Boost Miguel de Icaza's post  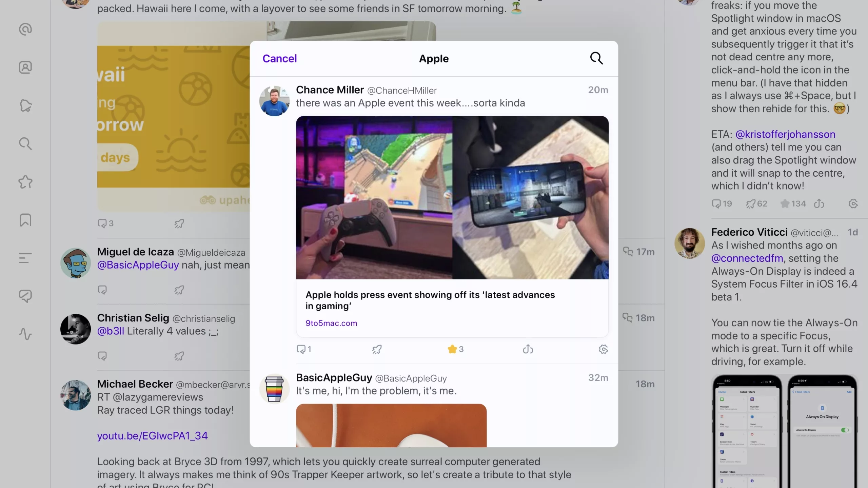pos(179,290)
